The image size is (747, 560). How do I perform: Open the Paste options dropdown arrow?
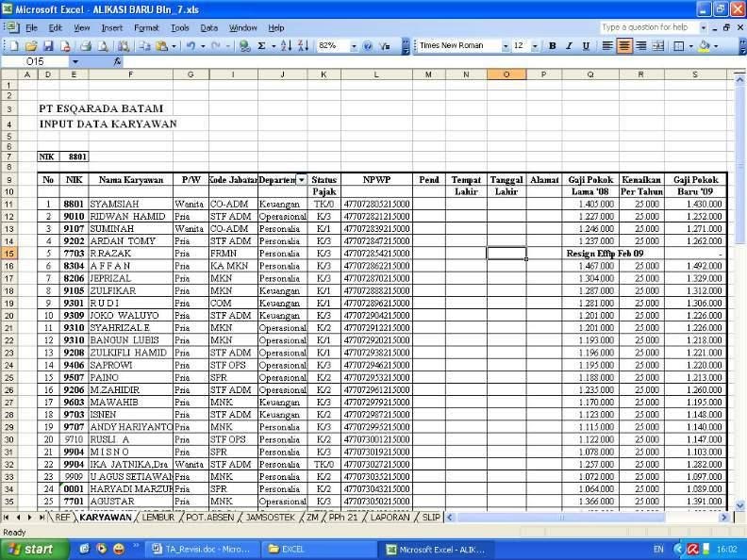click(174, 46)
